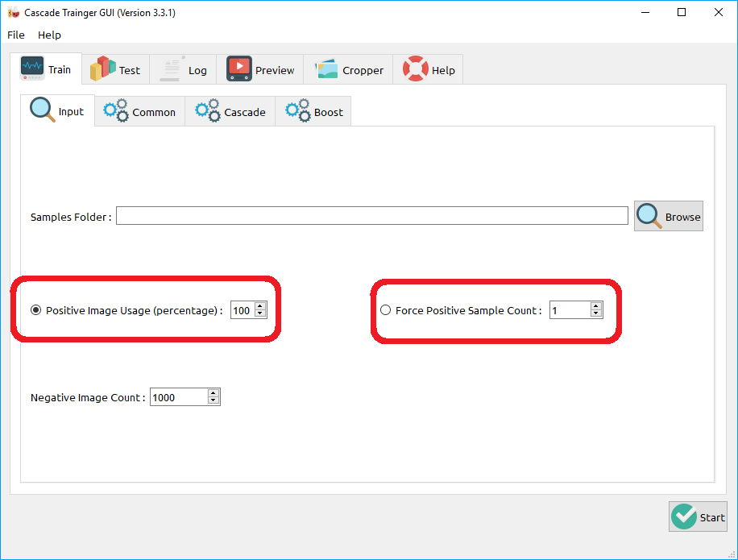Click the 'Negative Image Count :' label

(88, 398)
